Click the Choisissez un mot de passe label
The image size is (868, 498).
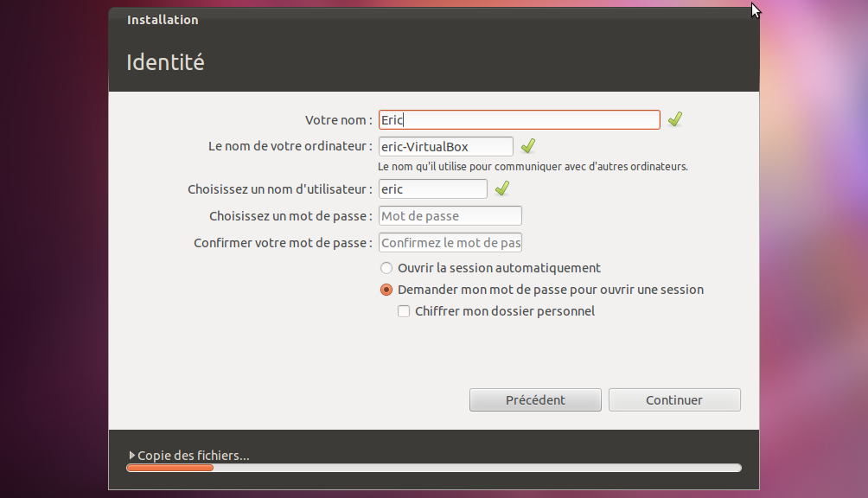tap(290, 216)
